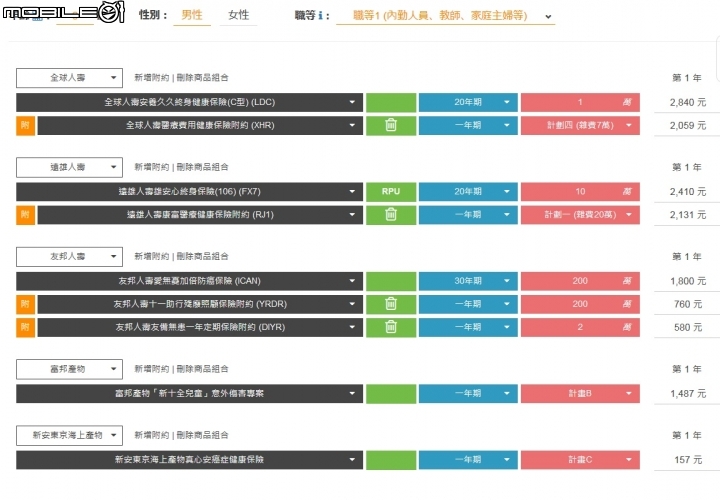This screenshot has height=500, width=720.
Task: Click unit icon in ICAN amount field
Action: coord(627,281)
